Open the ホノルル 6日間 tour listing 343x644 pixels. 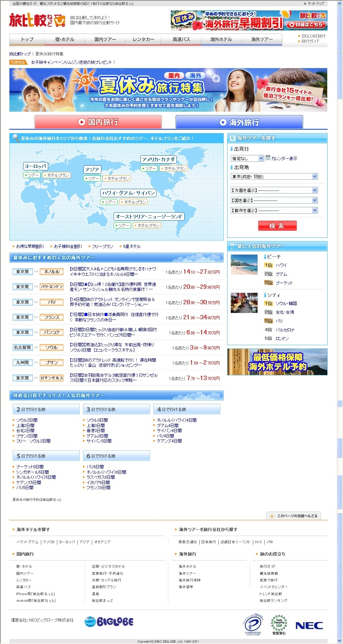coord(113,271)
